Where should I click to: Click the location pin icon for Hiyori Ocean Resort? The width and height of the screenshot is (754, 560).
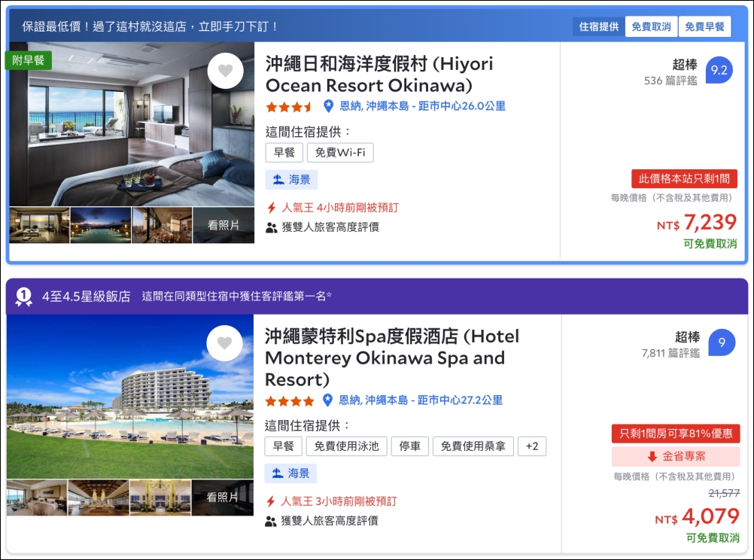[328, 106]
